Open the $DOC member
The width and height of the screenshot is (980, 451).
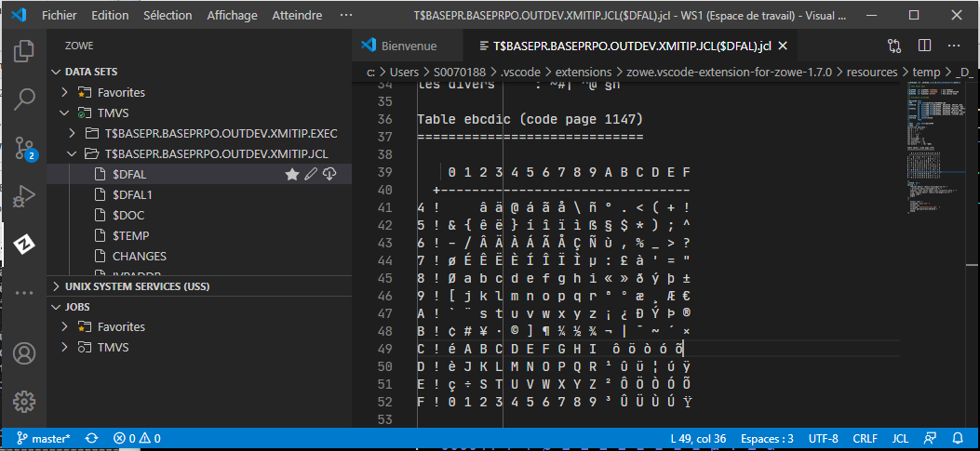128,216
